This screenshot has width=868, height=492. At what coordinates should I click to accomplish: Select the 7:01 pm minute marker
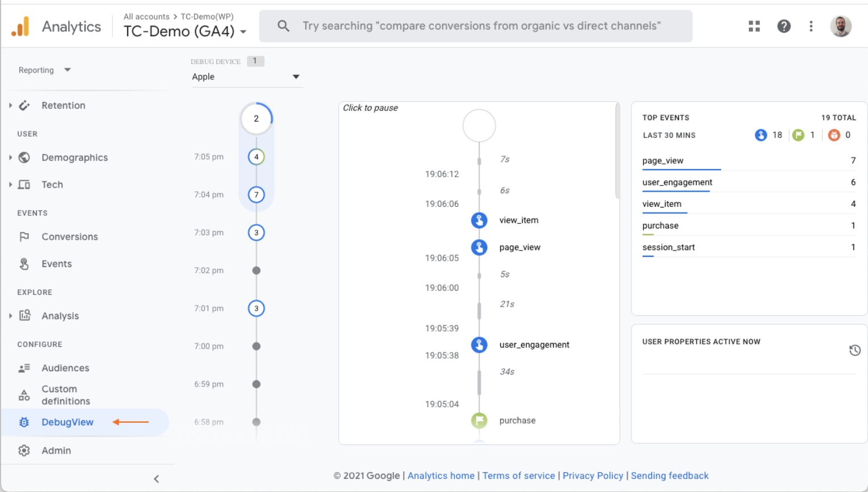(x=256, y=308)
